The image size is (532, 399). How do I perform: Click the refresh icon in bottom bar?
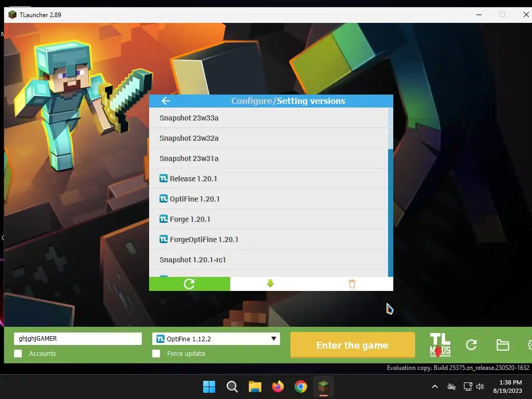click(x=471, y=345)
